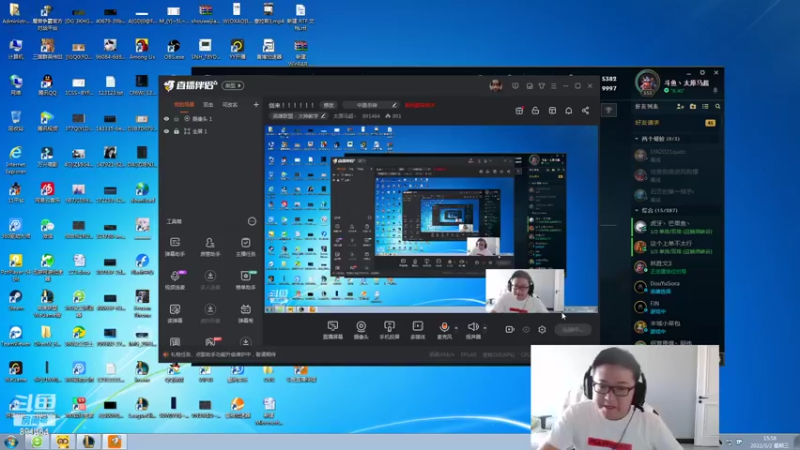Add a new scene with plus button
The width and height of the screenshot is (800, 450).
256,105
